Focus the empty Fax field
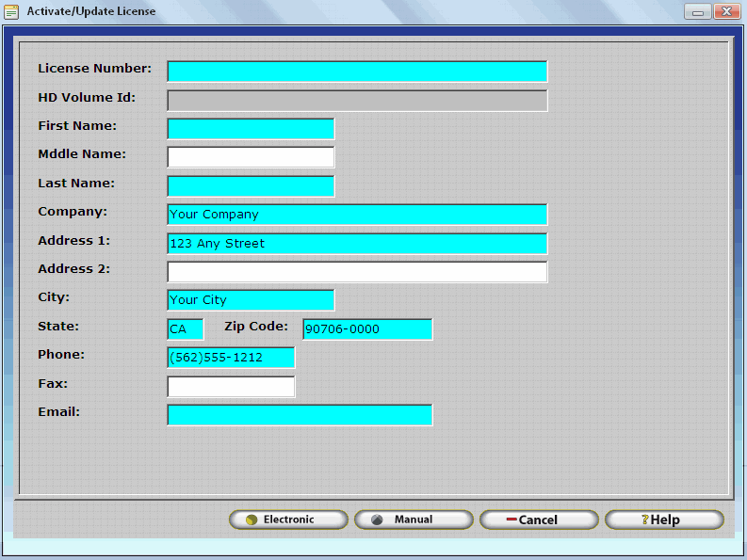 tap(231, 387)
